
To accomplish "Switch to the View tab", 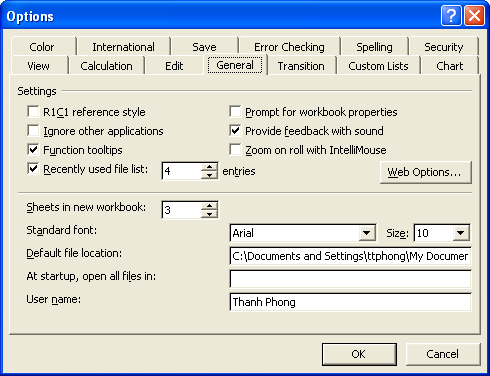I will [39, 66].
